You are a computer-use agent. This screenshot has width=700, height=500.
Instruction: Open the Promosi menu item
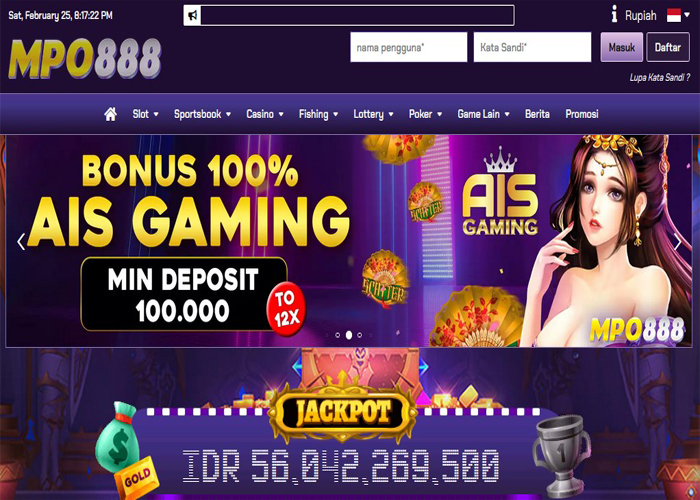pyautogui.click(x=582, y=114)
